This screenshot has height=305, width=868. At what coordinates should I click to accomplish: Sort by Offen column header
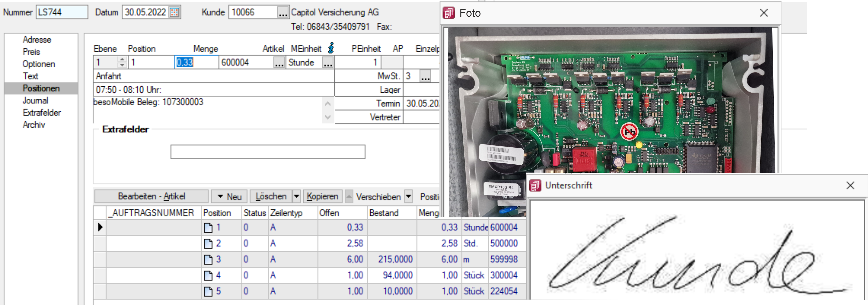pyautogui.click(x=342, y=213)
